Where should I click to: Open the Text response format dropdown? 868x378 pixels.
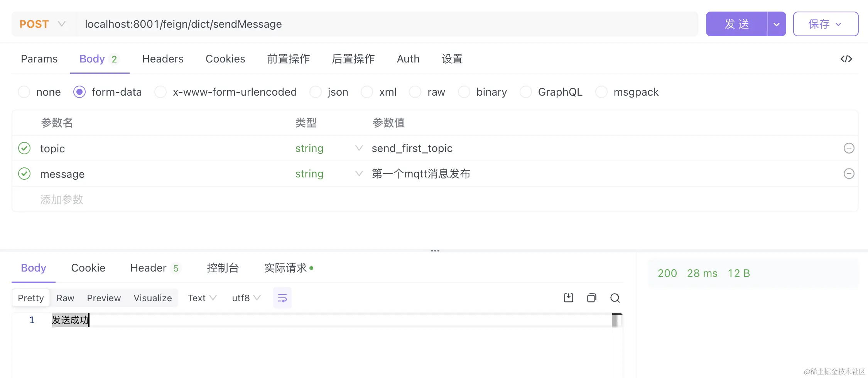click(202, 298)
